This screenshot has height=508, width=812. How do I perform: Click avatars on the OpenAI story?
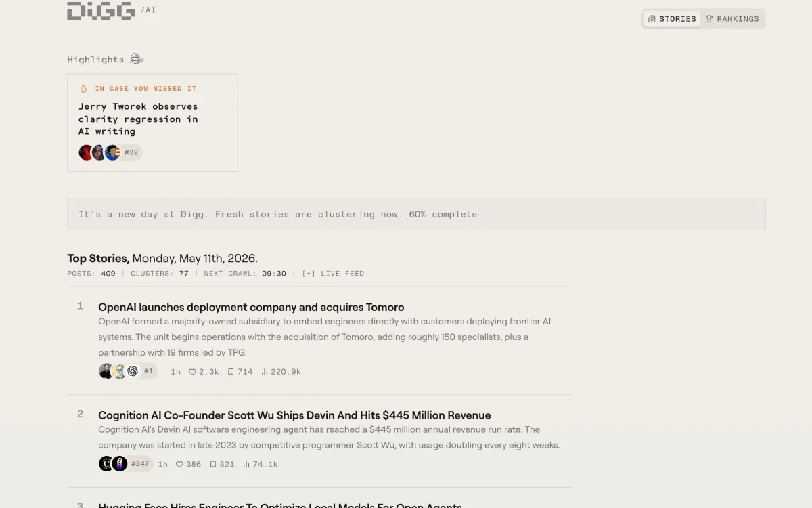(119, 371)
